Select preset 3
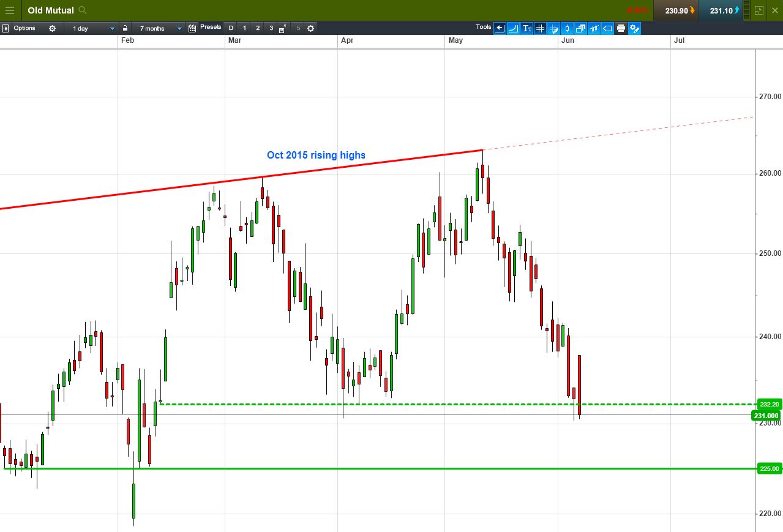This screenshot has width=783, height=532. [x=271, y=28]
